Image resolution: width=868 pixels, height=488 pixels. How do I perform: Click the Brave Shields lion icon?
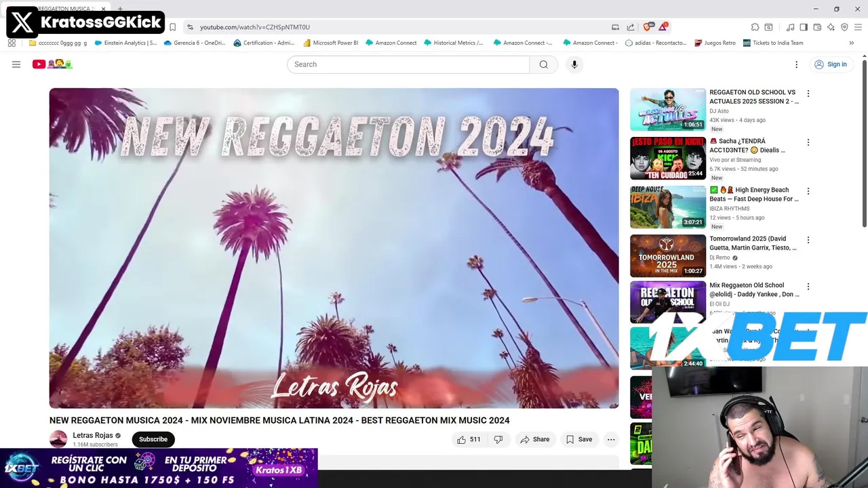point(648,27)
